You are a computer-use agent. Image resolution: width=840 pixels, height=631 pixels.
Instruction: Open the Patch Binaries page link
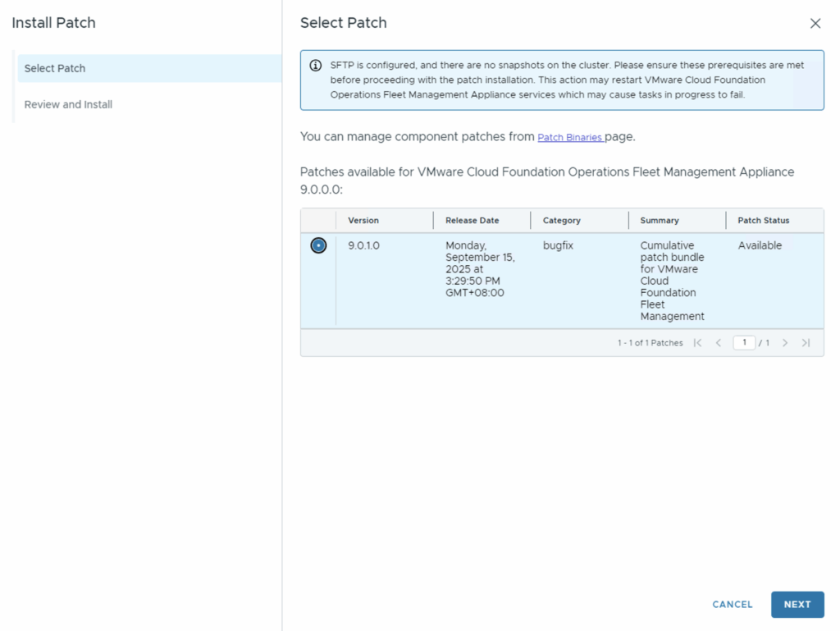(570, 138)
